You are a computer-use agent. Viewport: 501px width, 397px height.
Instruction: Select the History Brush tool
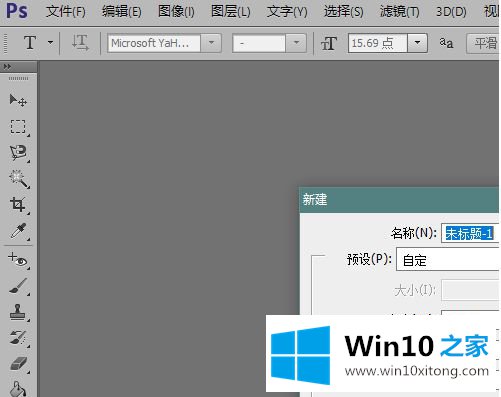[18, 338]
